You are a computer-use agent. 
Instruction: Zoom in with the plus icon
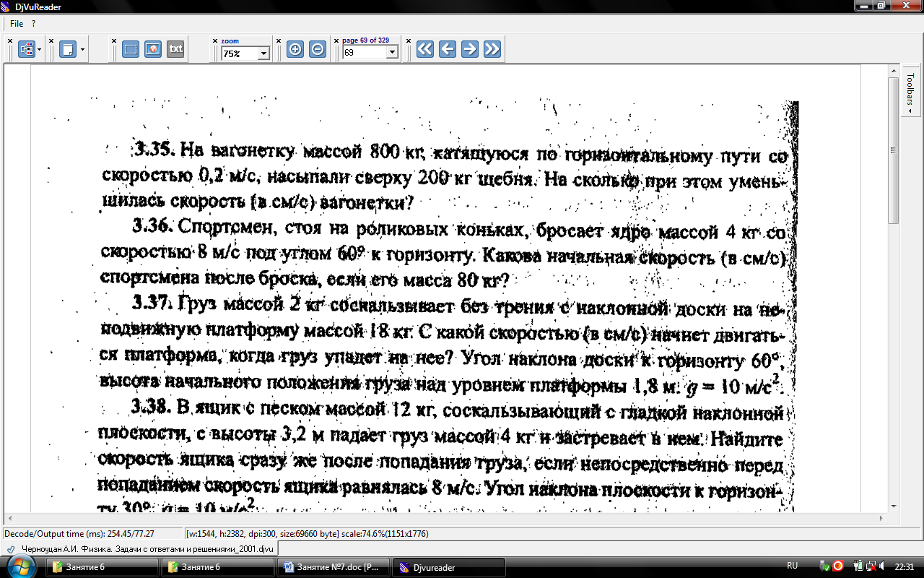coord(295,49)
